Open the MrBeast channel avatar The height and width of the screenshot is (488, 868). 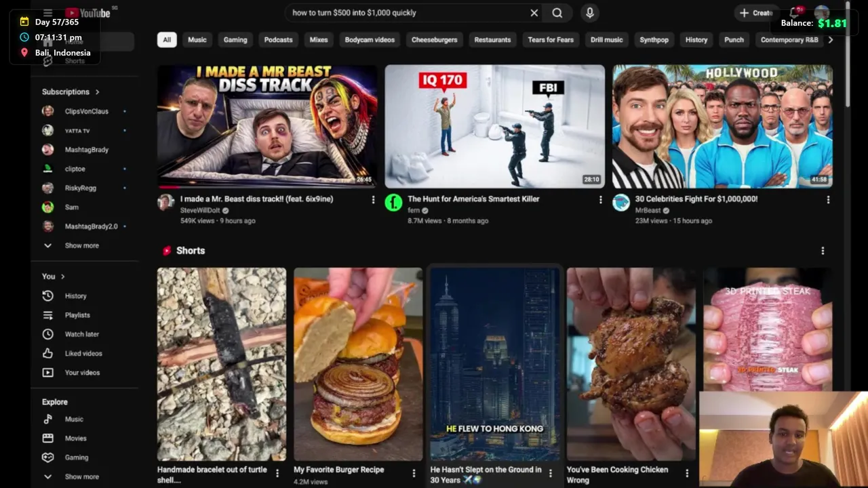pos(621,202)
